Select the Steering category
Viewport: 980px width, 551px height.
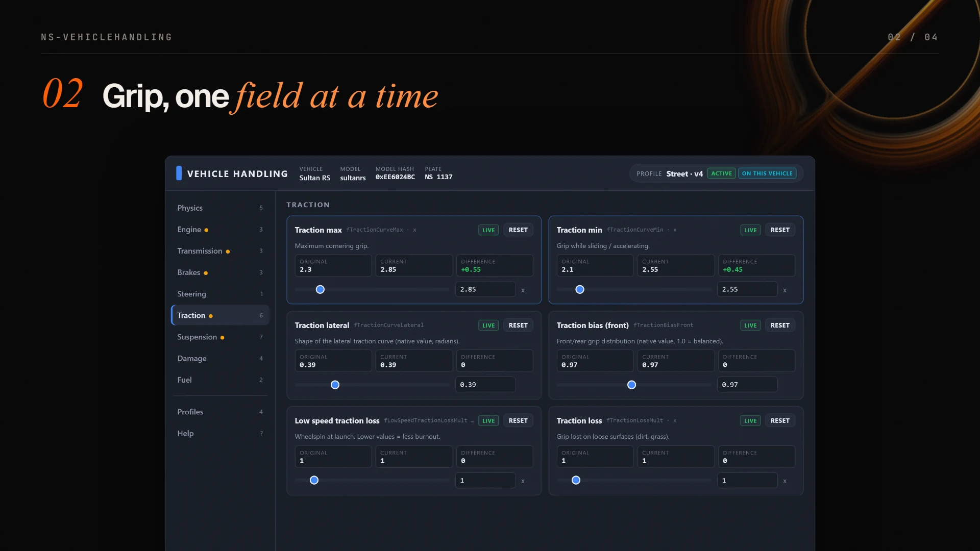click(220, 294)
